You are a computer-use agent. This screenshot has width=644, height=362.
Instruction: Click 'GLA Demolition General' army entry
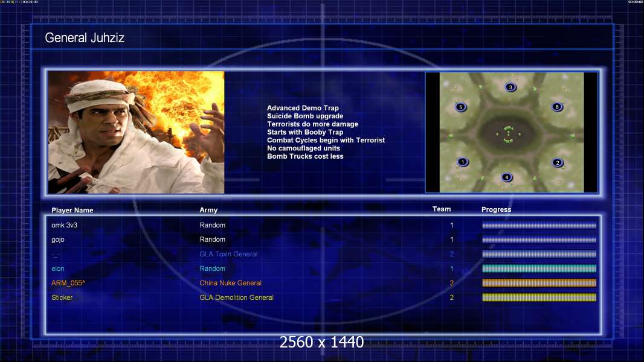237,297
